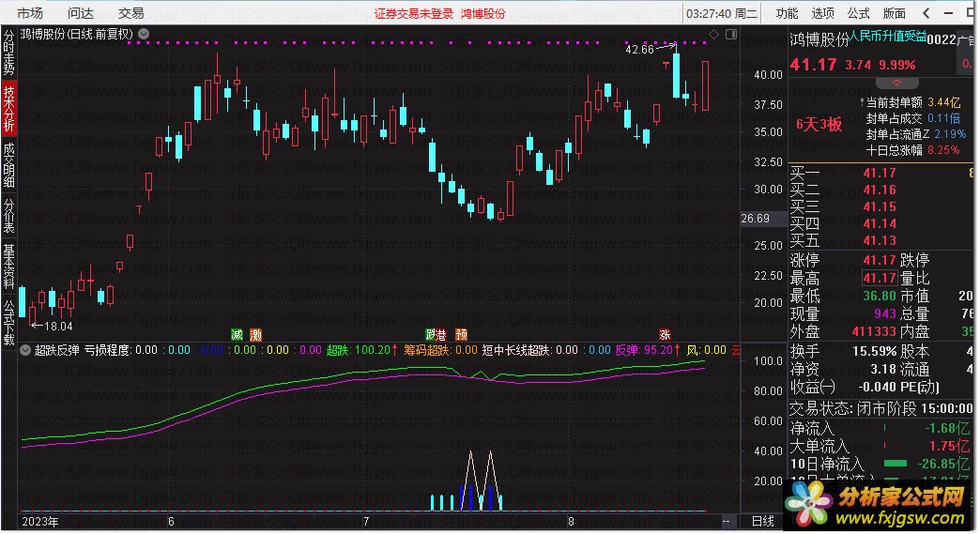The image size is (980, 534).
Task: Open the 功能 menu
Action: pos(787,13)
